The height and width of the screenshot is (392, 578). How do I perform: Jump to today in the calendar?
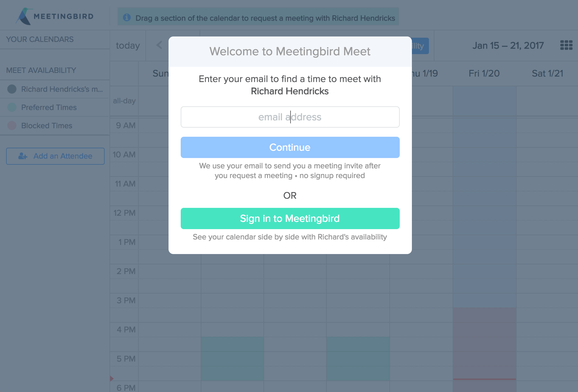(128, 46)
